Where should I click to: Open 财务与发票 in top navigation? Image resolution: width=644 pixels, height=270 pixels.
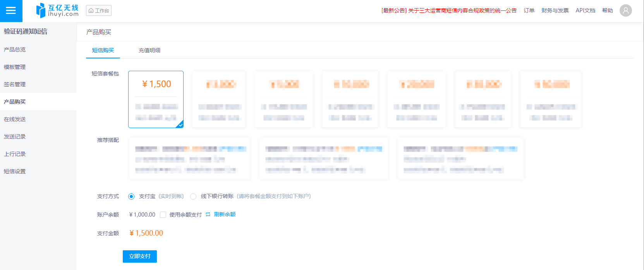click(x=555, y=10)
